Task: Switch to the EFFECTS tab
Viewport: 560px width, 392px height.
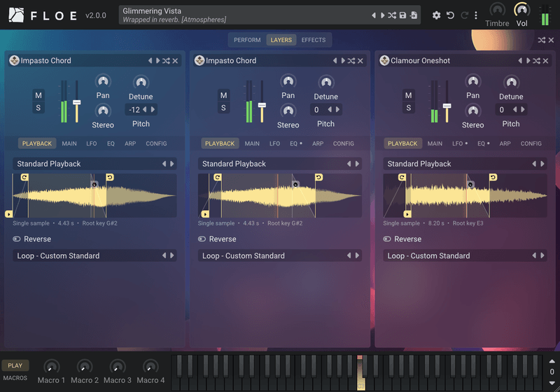Action: click(313, 40)
